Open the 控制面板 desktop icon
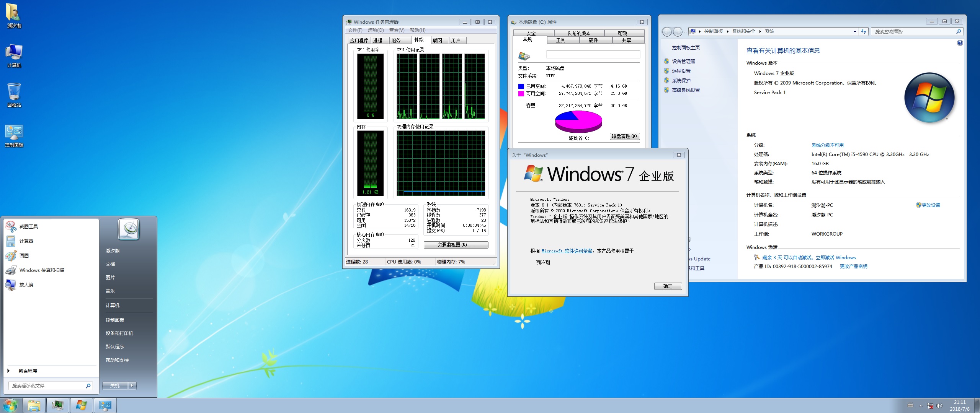This screenshot has width=980, height=413. [x=14, y=135]
